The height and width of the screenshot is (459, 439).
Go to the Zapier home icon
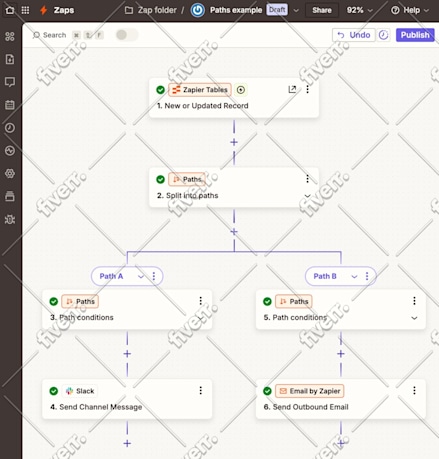(x=10, y=10)
